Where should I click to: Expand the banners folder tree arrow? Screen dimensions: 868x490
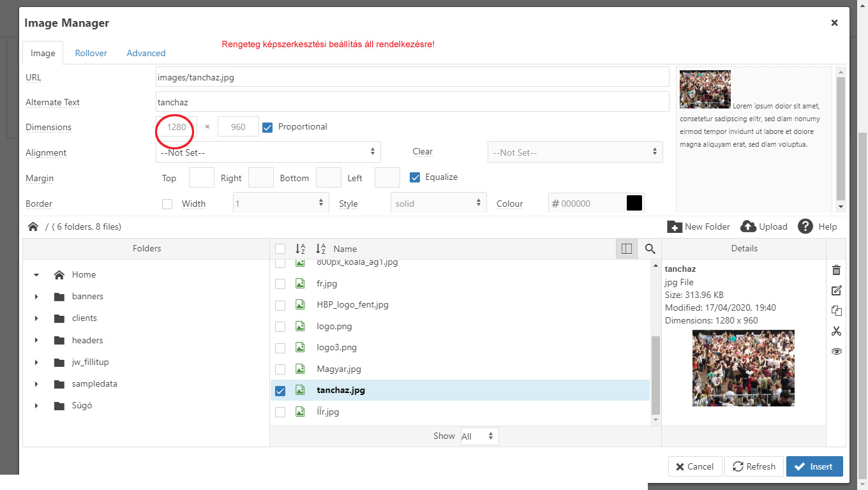point(36,297)
